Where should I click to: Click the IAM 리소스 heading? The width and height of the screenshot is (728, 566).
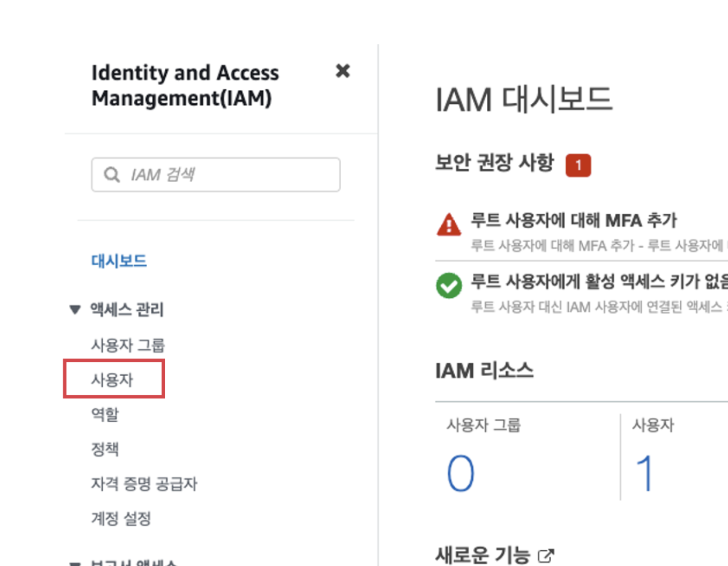coord(484,370)
